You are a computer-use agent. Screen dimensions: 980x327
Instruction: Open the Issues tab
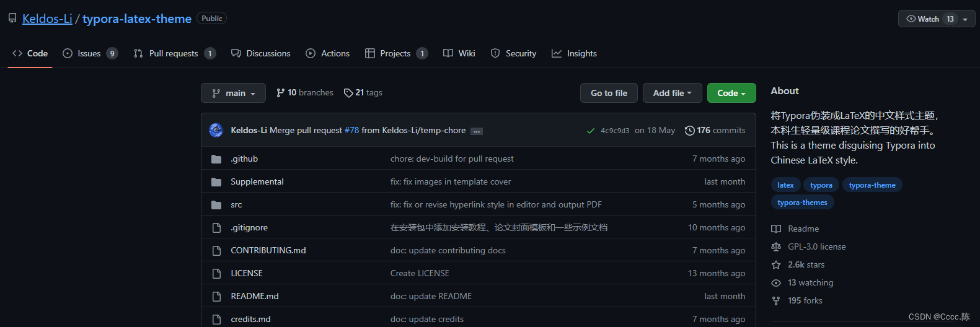[x=90, y=53]
